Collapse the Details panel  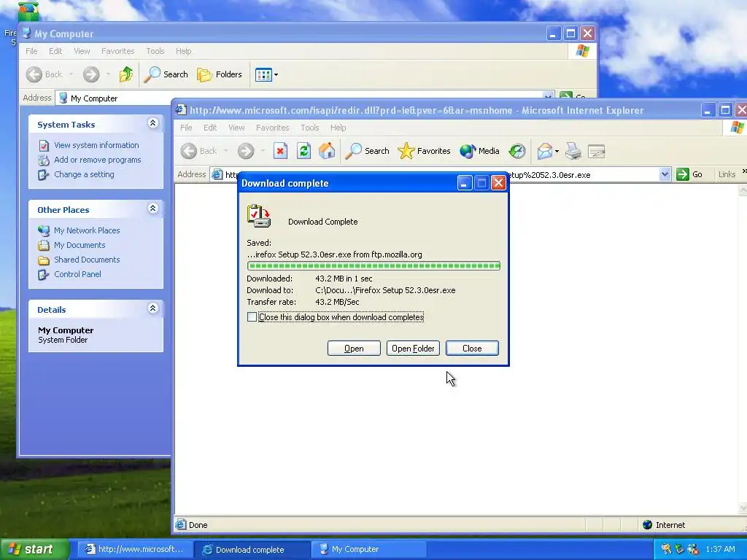pyautogui.click(x=153, y=308)
